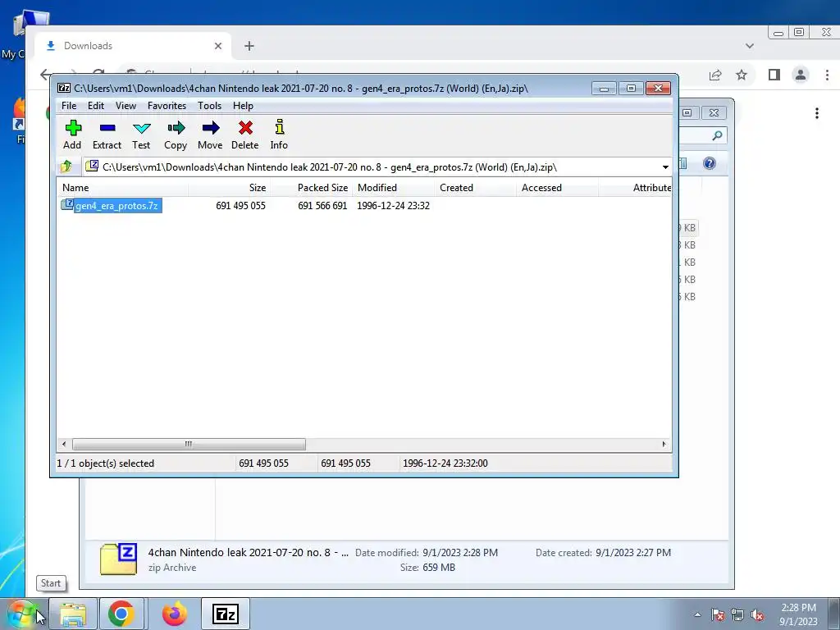Click the zip archive icon in details pane
The image size is (840, 630).
pos(118,559)
